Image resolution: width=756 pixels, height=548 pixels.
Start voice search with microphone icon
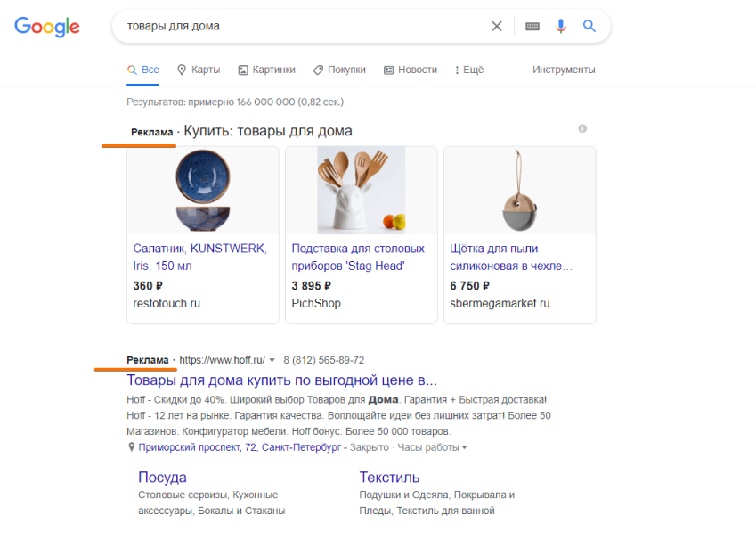560,26
